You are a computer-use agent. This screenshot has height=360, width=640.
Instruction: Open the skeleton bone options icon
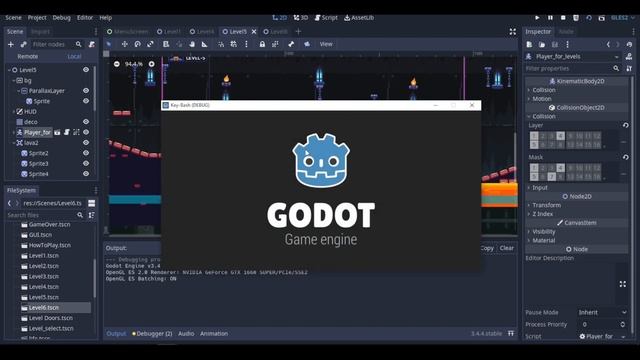[x=291, y=44]
